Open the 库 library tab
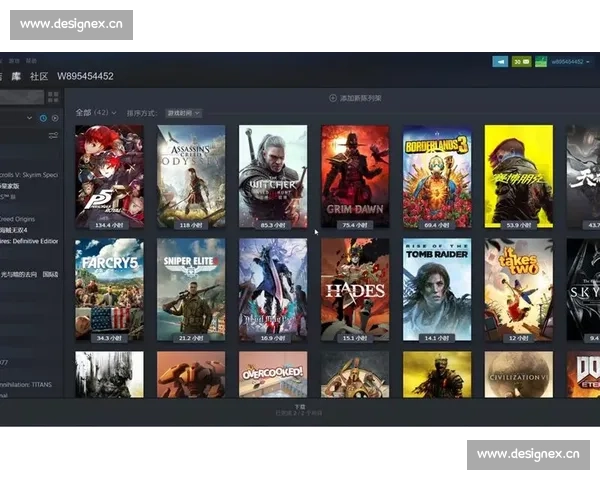The width and height of the screenshot is (600, 480). pos(16,76)
